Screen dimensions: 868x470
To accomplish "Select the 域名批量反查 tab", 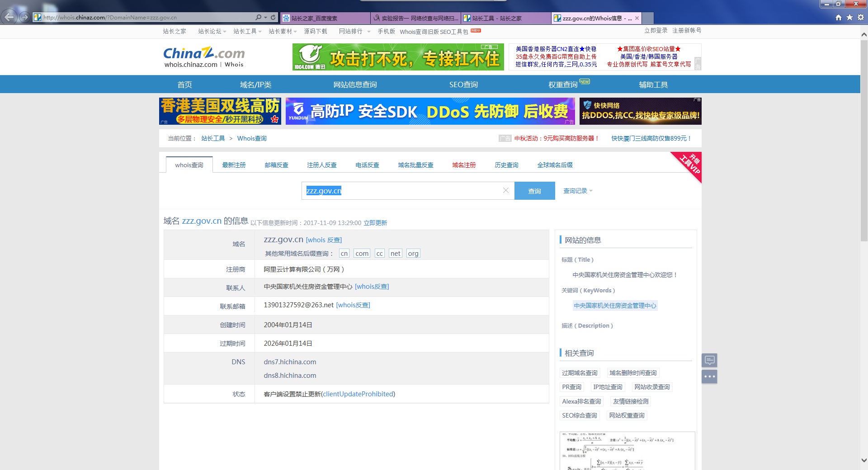I will coord(416,165).
